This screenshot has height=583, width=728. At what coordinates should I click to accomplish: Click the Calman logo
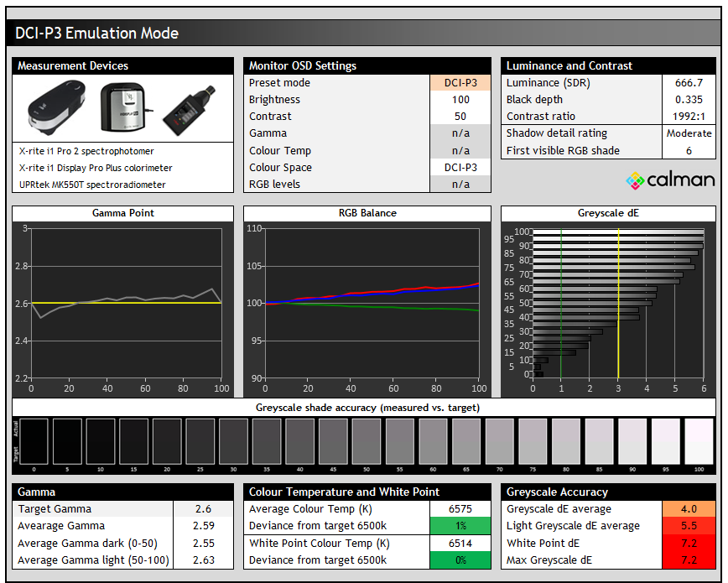click(670, 180)
